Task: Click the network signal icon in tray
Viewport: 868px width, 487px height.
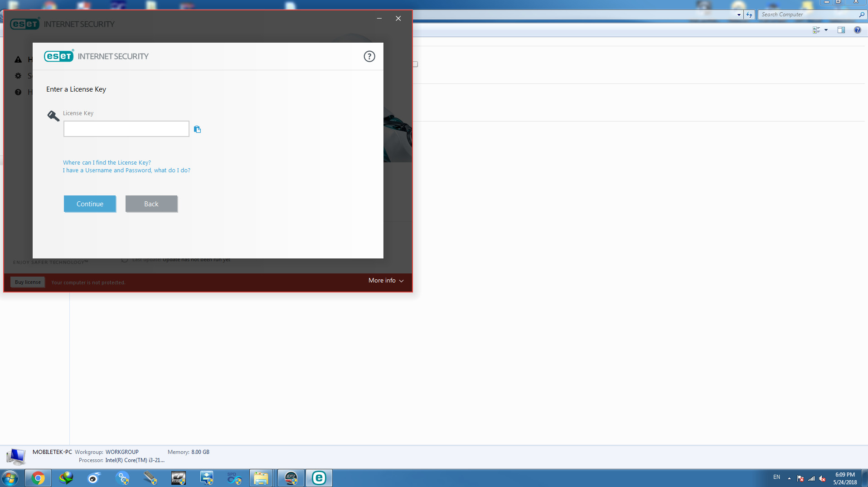Action: [x=811, y=478]
